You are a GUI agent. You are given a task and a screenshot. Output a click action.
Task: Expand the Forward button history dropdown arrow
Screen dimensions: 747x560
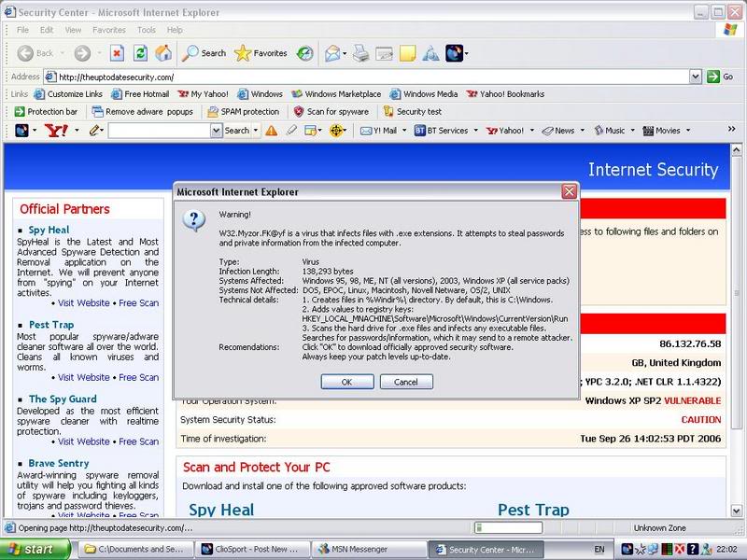99,53
